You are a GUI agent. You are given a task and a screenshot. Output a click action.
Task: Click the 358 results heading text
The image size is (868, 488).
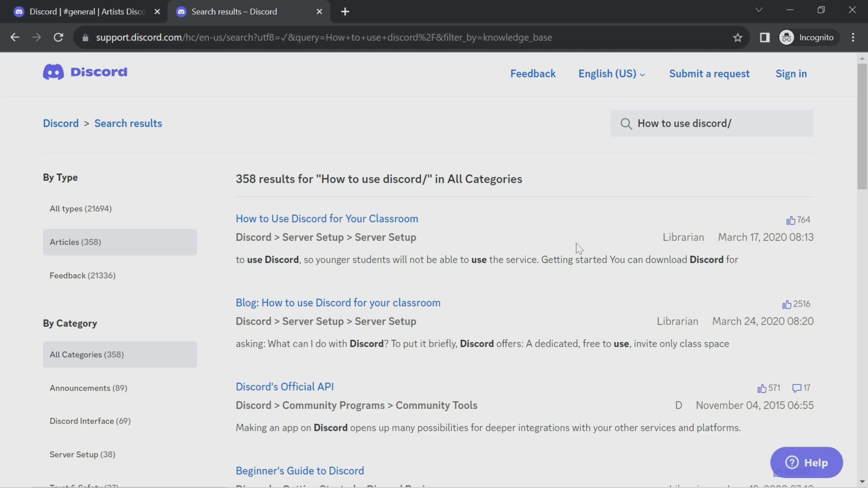click(x=379, y=179)
